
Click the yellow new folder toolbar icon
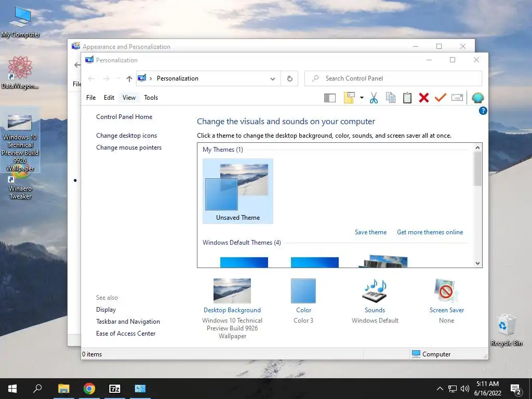click(349, 98)
